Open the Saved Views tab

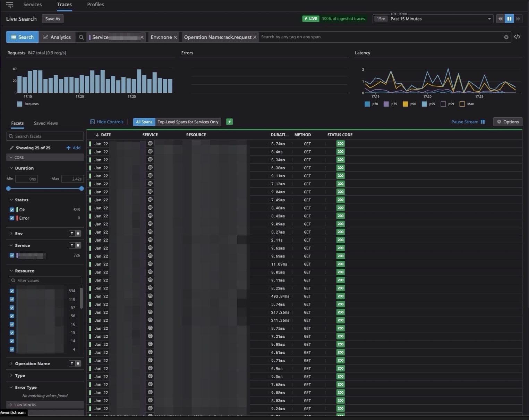[46, 123]
